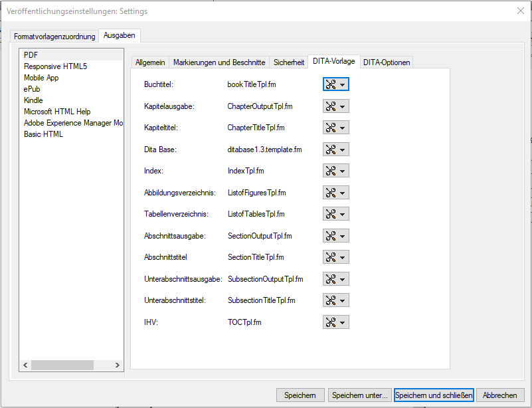Expand the template dropdown for Unterabschnittstitel
The height and width of the screenshot is (408, 532).
click(x=341, y=300)
